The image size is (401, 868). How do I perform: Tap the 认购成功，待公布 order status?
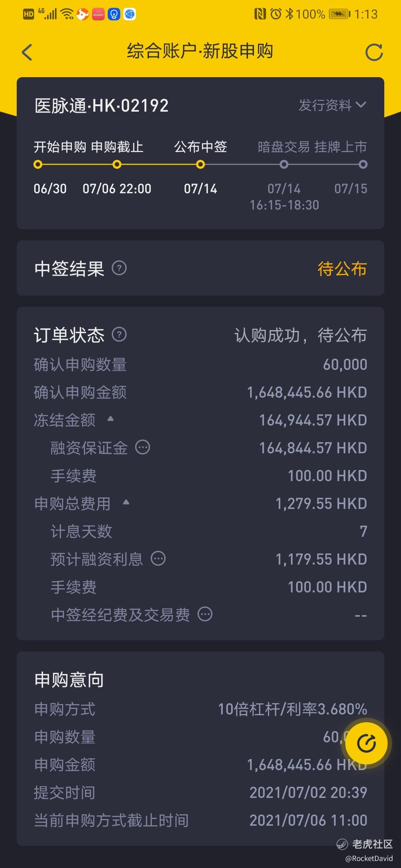click(300, 335)
